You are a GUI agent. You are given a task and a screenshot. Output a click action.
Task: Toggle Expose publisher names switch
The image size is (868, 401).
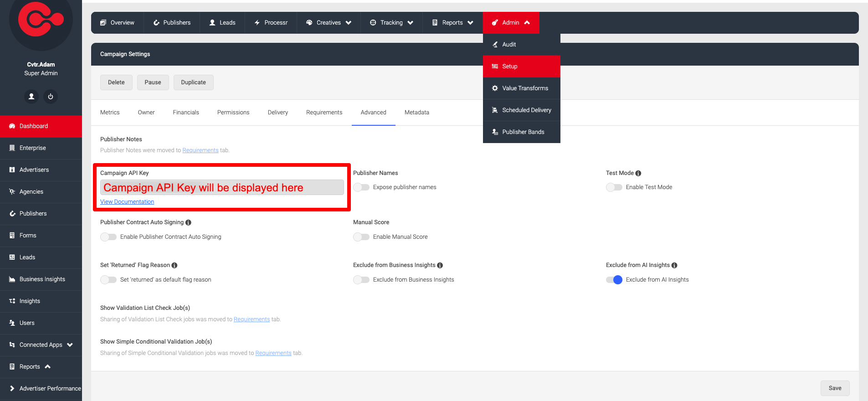click(361, 187)
